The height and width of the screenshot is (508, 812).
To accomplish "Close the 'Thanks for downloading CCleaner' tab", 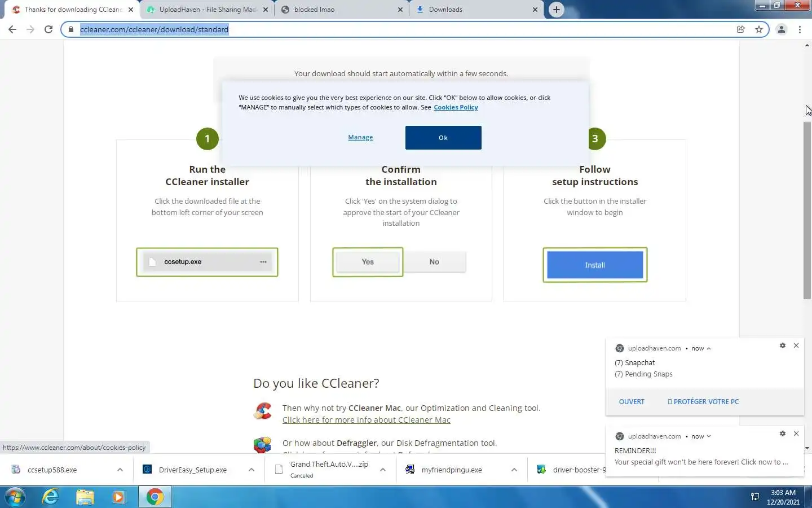I will pos(131,10).
